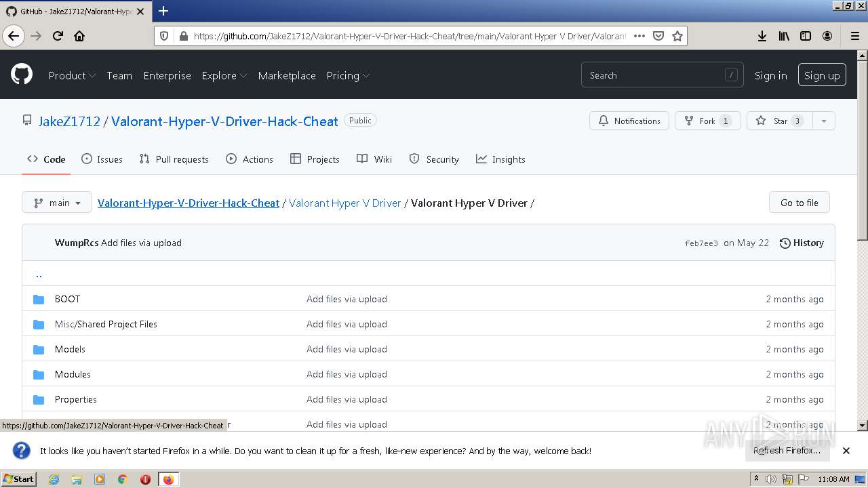Open the Actions tab

pyautogui.click(x=250, y=159)
